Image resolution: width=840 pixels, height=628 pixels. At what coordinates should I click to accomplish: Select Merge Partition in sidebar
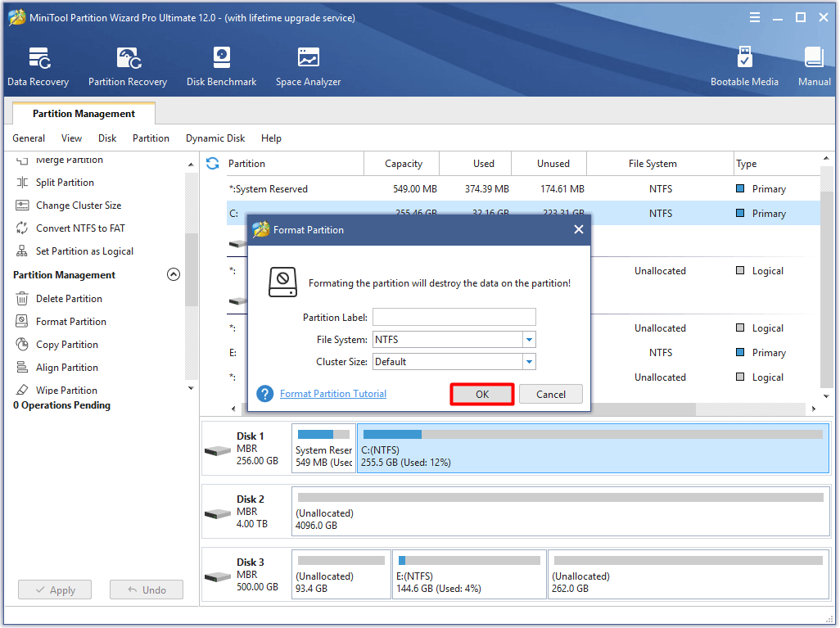69,160
